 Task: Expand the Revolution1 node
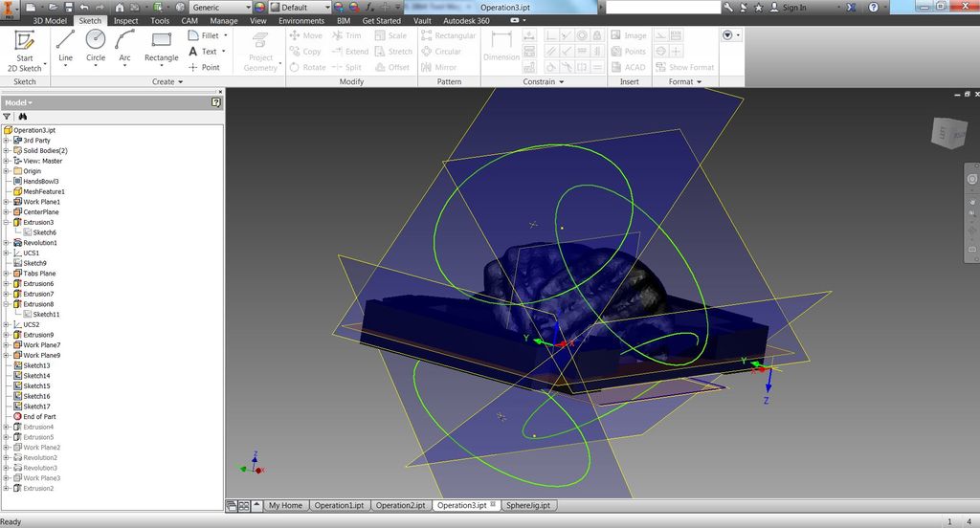click(7, 243)
